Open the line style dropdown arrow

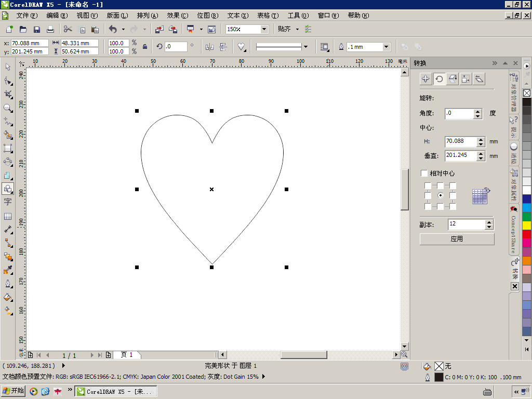tap(305, 47)
